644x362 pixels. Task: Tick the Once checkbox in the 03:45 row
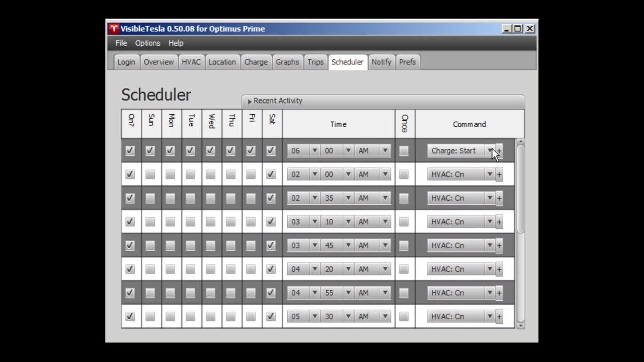[x=404, y=245]
